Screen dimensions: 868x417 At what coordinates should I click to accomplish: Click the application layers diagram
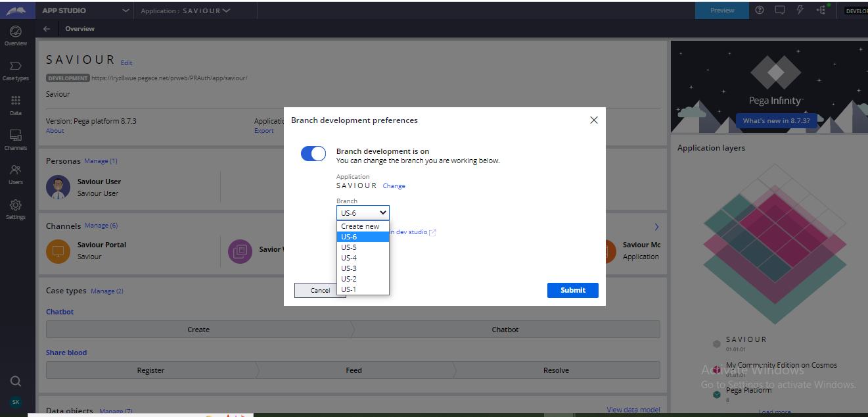(x=774, y=243)
